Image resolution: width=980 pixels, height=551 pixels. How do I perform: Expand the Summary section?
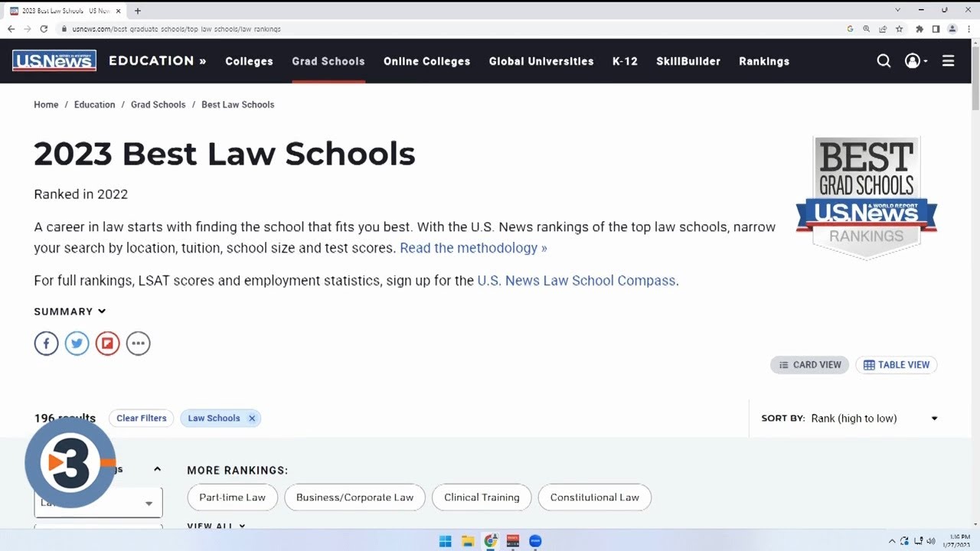click(70, 311)
